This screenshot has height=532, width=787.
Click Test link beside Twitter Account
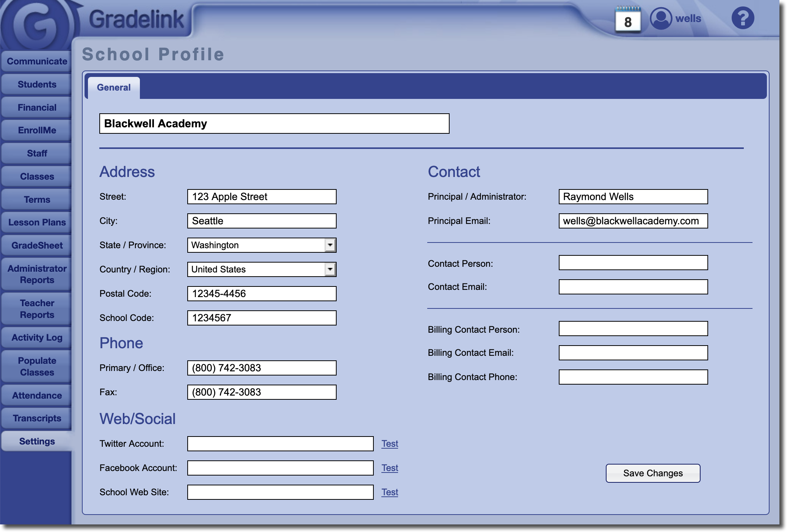pyautogui.click(x=390, y=444)
